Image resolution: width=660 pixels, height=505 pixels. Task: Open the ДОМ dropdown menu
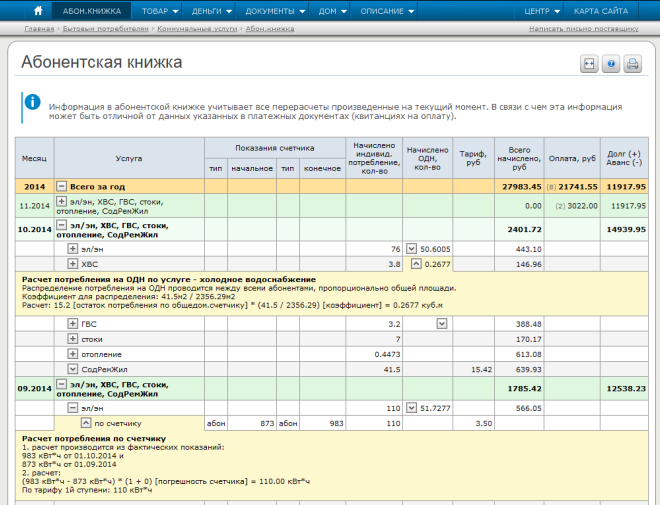click(x=333, y=11)
